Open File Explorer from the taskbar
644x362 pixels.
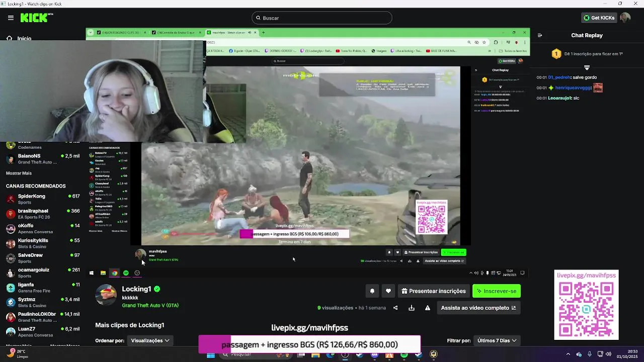(x=315, y=355)
